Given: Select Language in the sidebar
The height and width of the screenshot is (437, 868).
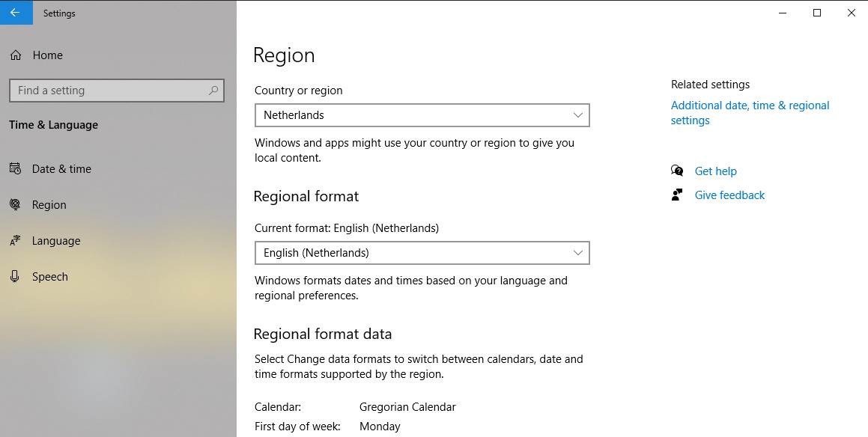Looking at the screenshot, I should tap(56, 241).
